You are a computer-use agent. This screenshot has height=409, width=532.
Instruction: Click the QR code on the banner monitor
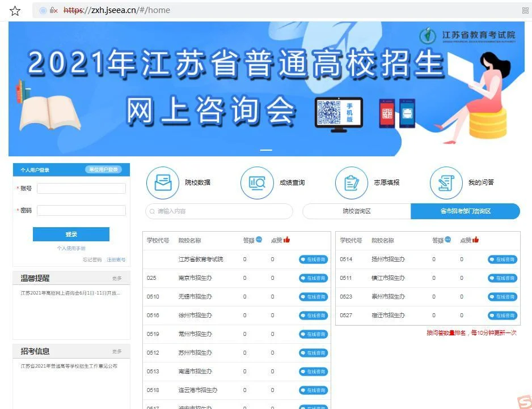point(329,112)
